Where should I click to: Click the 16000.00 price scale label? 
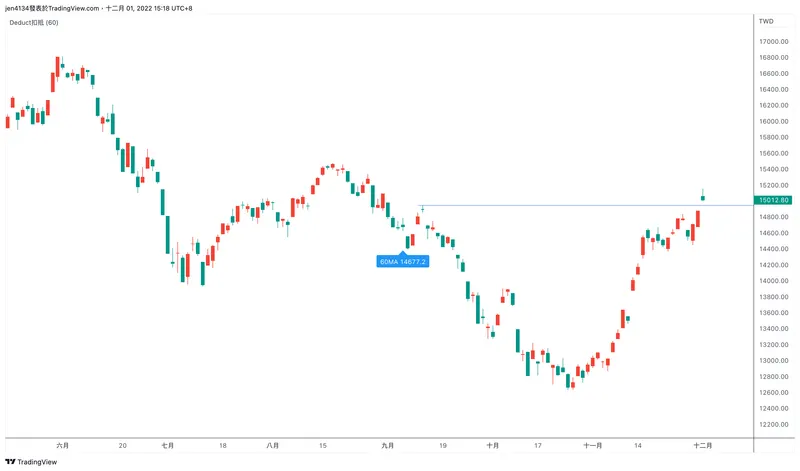(773, 122)
